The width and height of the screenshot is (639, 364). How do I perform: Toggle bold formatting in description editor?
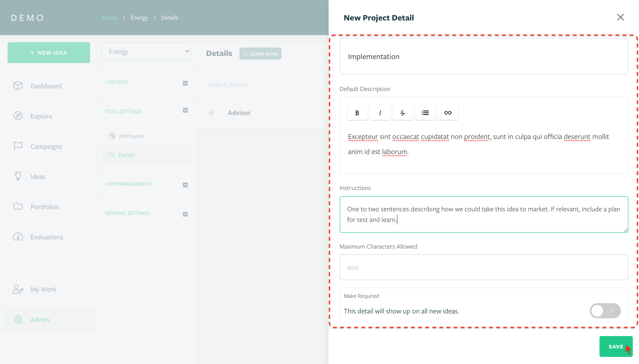tap(357, 113)
